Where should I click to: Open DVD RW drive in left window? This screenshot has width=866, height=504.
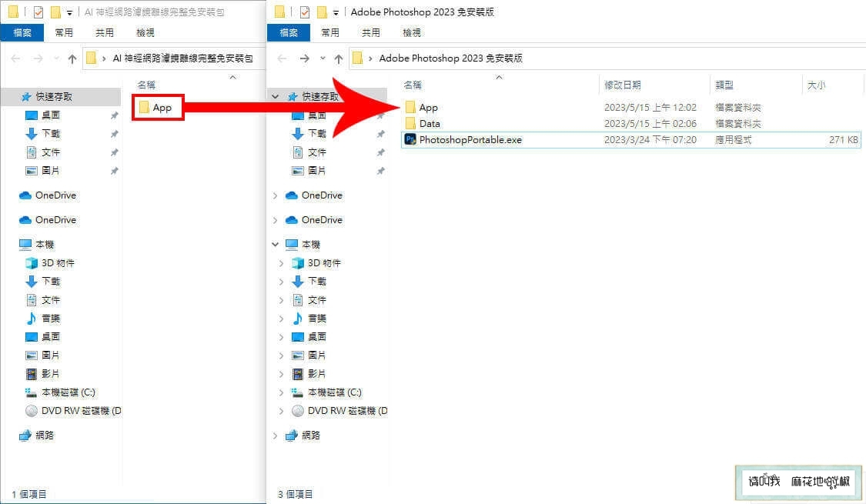point(73,411)
